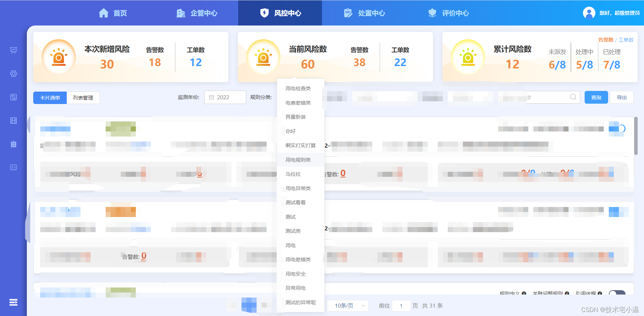Screen dimensions: 644x316
Task: Click the user avatar icon
Action: click(x=589, y=13)
